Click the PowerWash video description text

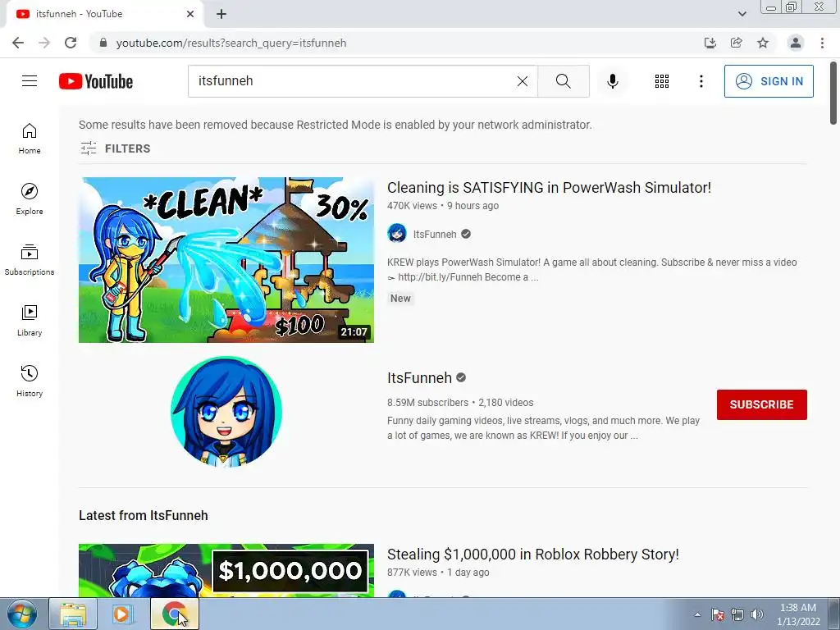pyautogui.click(x=592, y=269)
